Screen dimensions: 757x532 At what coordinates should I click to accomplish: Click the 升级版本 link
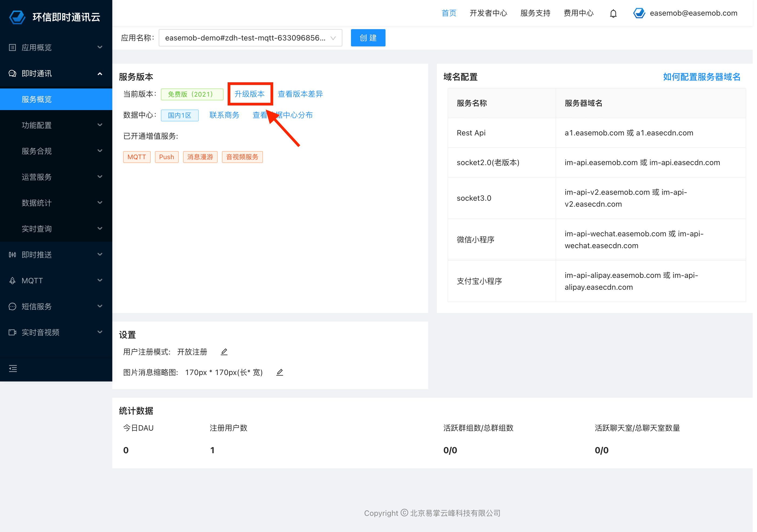click(249, 94)
